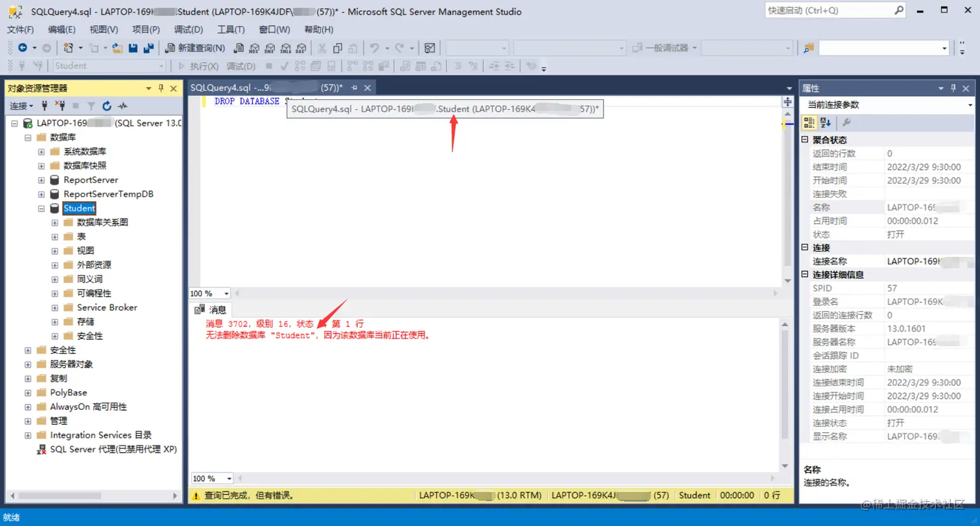Screen dimensions: 980x526
Task: Select Integration Services 目录 tree item
Action: click(100, 435)
